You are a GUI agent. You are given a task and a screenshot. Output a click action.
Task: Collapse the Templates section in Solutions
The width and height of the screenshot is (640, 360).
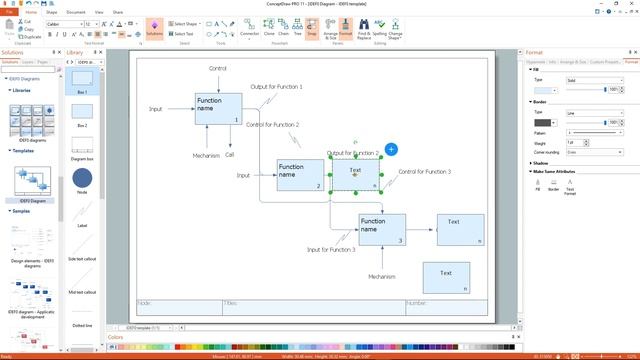coord(10,151)
